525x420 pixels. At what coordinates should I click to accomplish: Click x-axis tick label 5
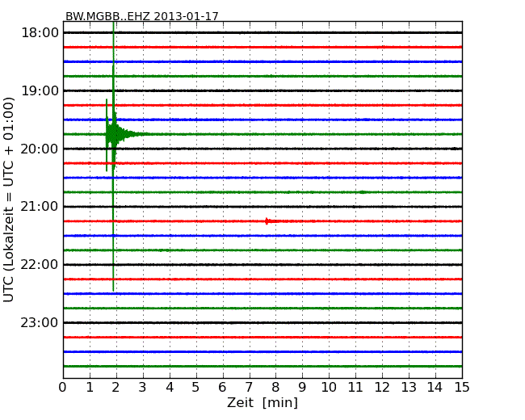196,388
